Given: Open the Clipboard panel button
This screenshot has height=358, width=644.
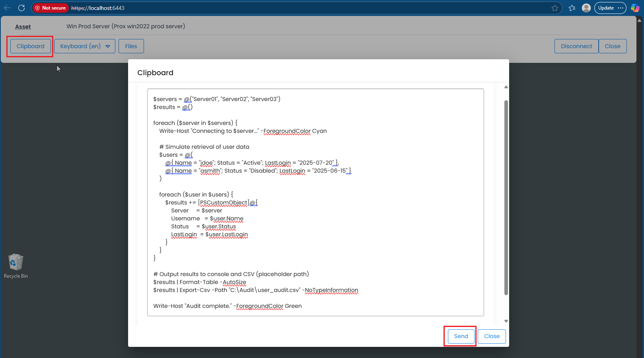Looking at the screenshot, I should [x=30, y=46].
